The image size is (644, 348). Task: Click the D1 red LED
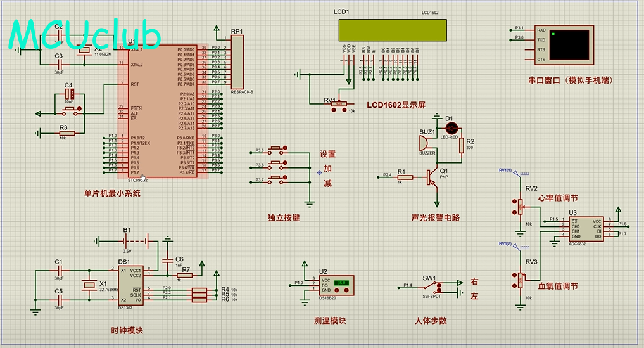coord(450,127)
